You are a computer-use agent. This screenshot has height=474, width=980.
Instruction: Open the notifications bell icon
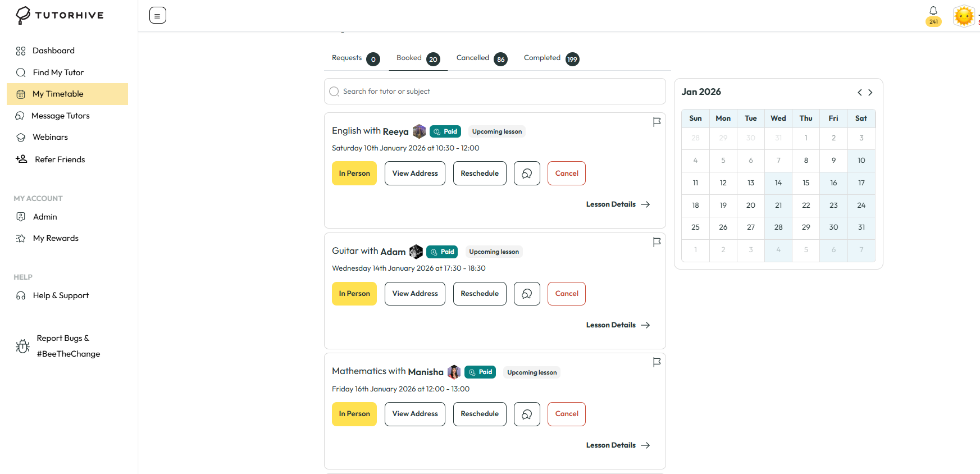(x=933, y=11)
